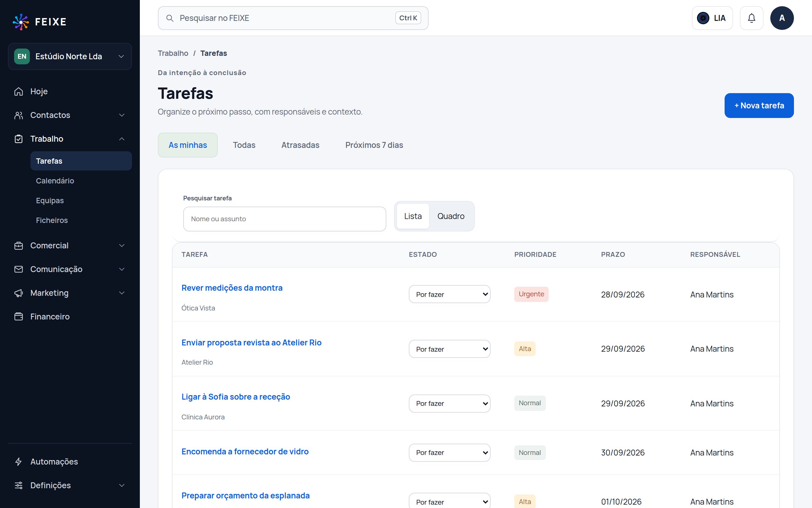This screenshot has height=508, width=812.
Task: Open status dropdown for Enviar proposta revista
Action: point(449,349)
